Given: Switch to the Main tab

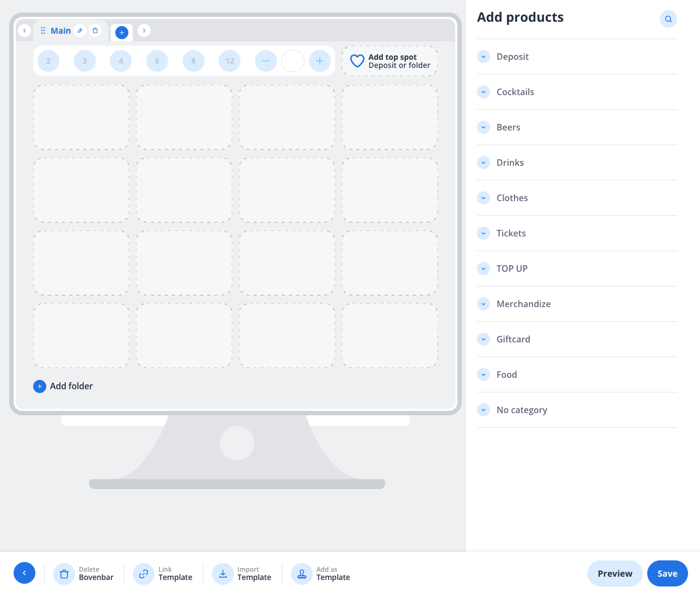Looking at the screenshot, I should click(x=60, y=30).
